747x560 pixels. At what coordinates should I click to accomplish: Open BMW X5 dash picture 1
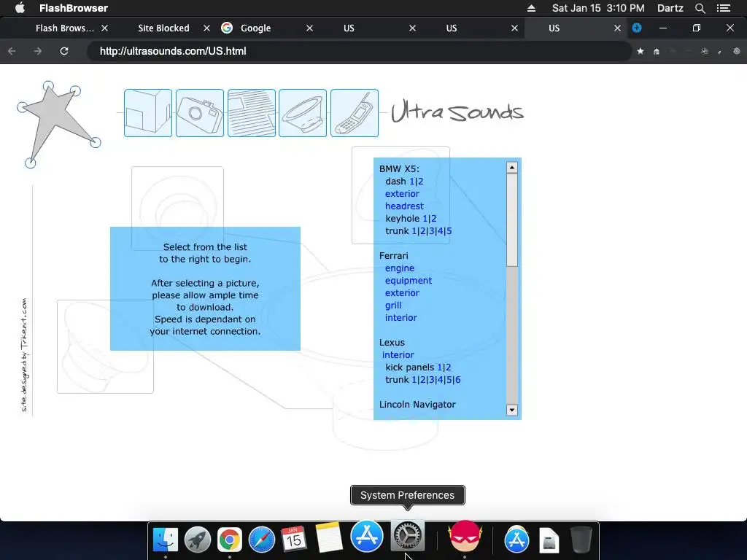coord(411,182)
